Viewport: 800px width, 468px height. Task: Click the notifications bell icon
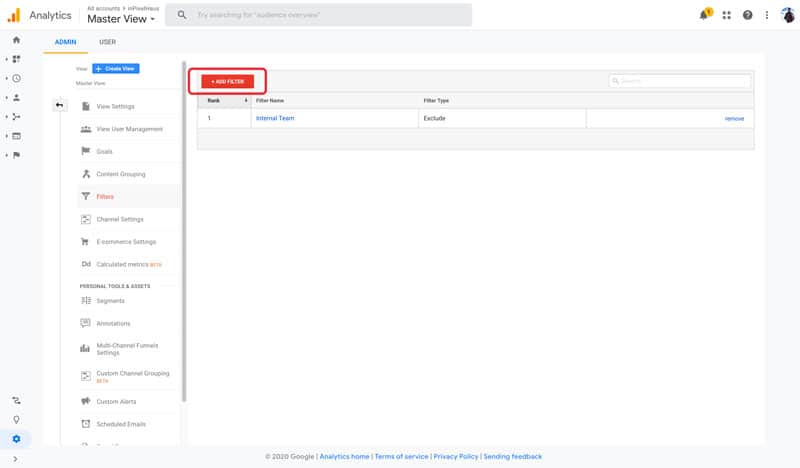pyautogui.click(x=705, y=14)
